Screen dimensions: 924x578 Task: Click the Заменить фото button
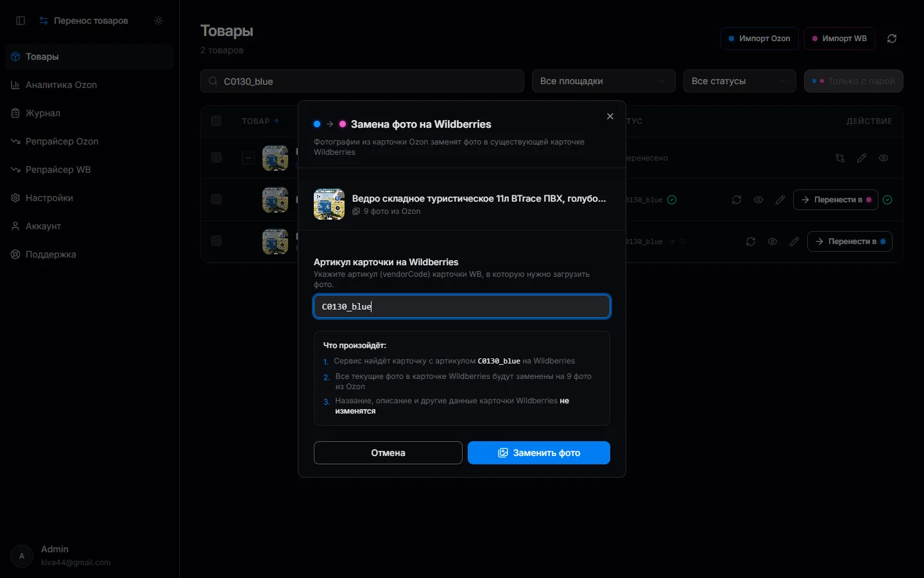click(x=539, y=453)
